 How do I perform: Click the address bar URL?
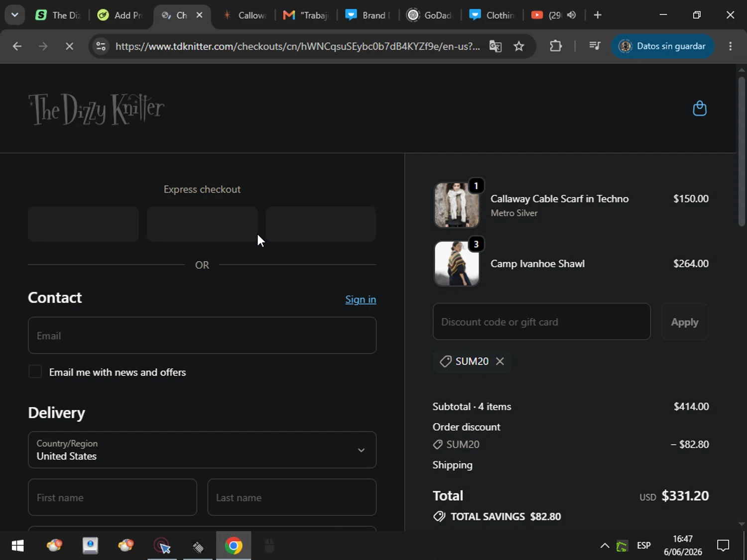click(x=297, y=46)
